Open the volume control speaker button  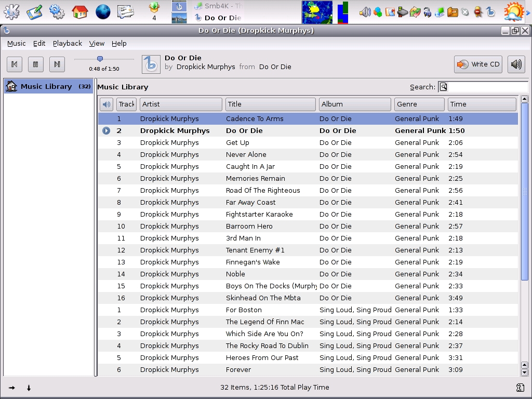[x=516, y=64]
